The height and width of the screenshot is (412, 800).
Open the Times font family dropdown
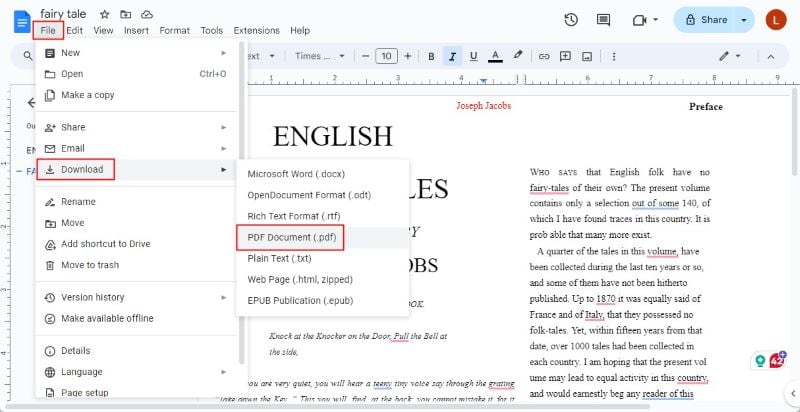click(320, 56)
